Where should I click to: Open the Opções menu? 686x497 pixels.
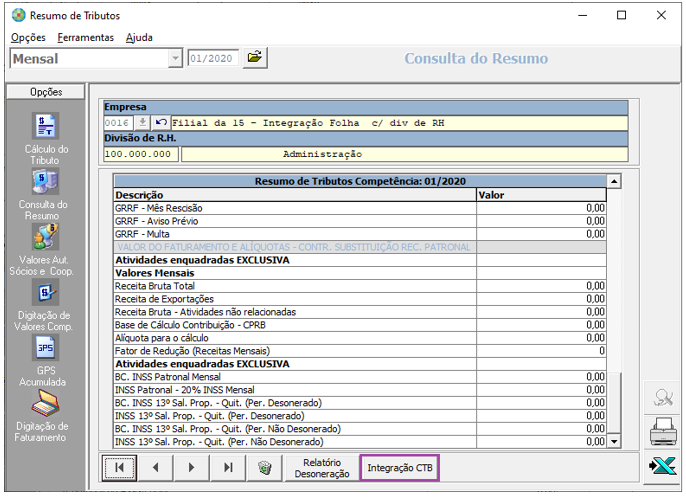(28, 38)
